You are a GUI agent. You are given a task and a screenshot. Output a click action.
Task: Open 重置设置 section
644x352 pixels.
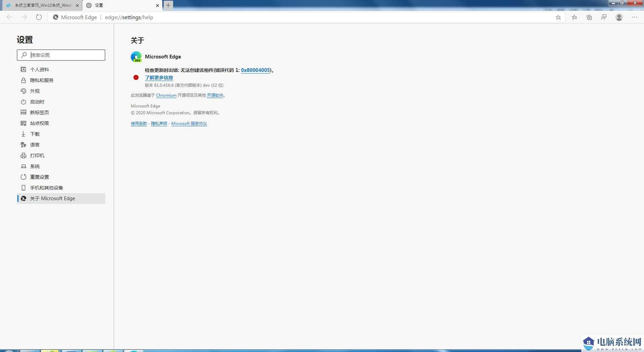coord(61,177)
